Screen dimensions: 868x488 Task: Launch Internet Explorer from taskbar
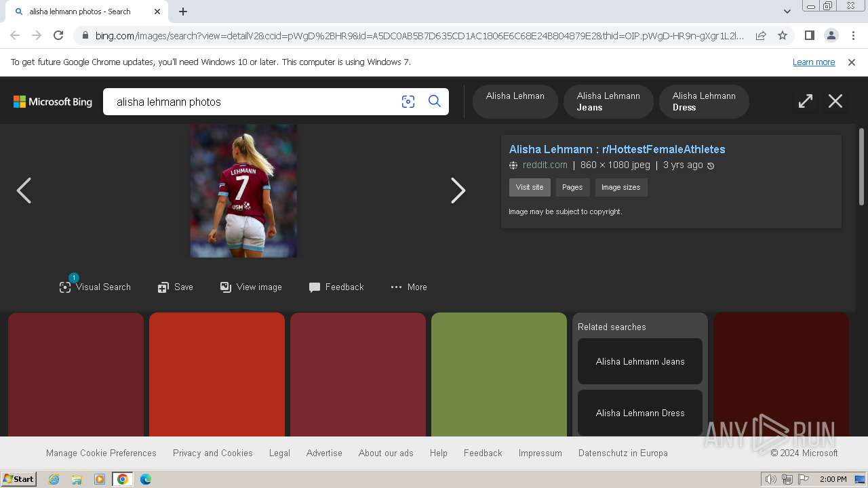(54, 479)
